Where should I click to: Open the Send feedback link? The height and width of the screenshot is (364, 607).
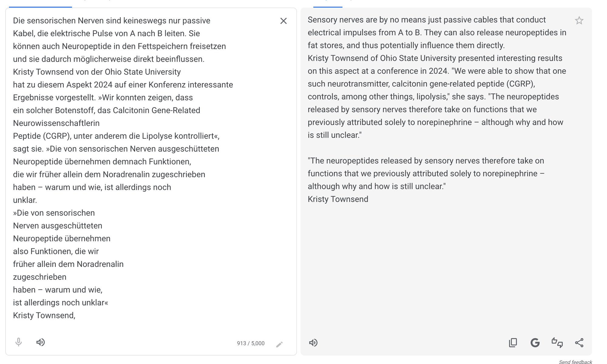click(x=575, y=362)
